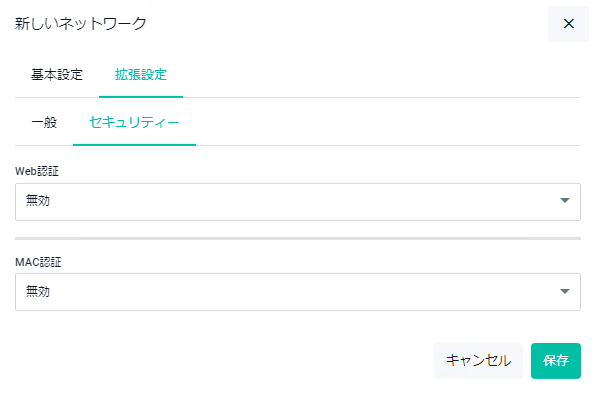Switch to the 基本設定 tab
595x394 pixels.
pos(57,75)
